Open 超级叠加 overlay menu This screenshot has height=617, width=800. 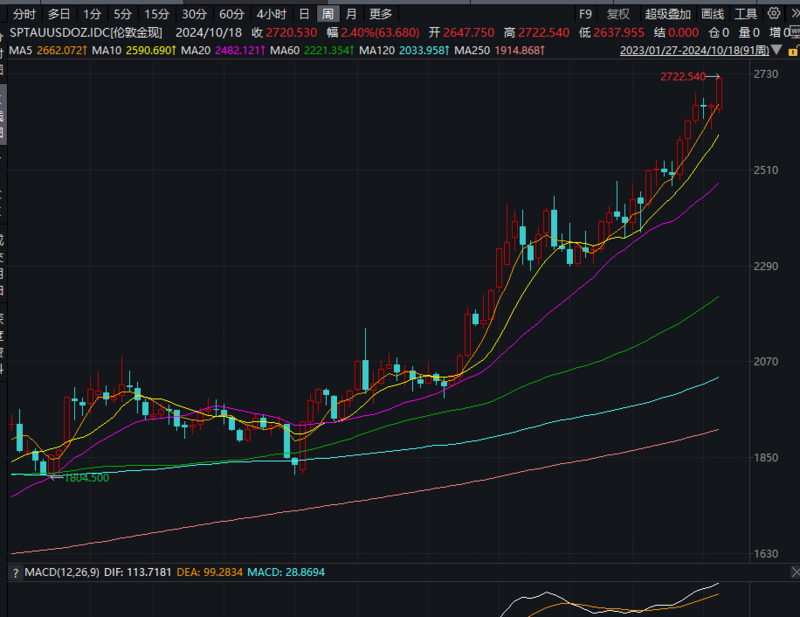click(x=668, y=14)
